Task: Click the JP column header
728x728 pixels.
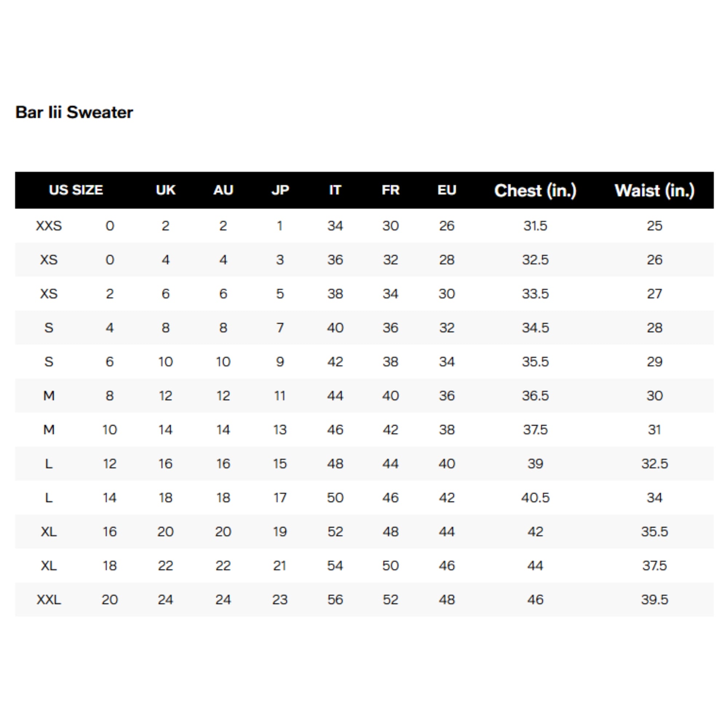Action: coord(280,190)
